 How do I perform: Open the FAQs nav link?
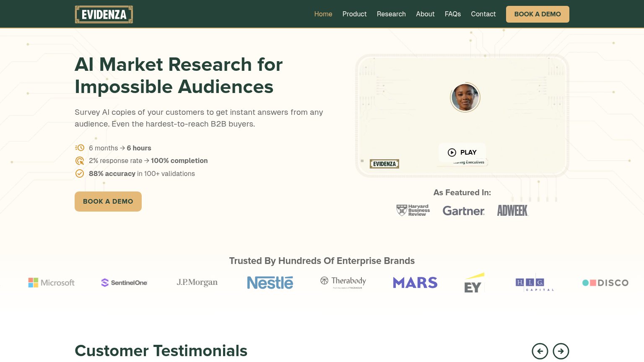tap(453, 14)
